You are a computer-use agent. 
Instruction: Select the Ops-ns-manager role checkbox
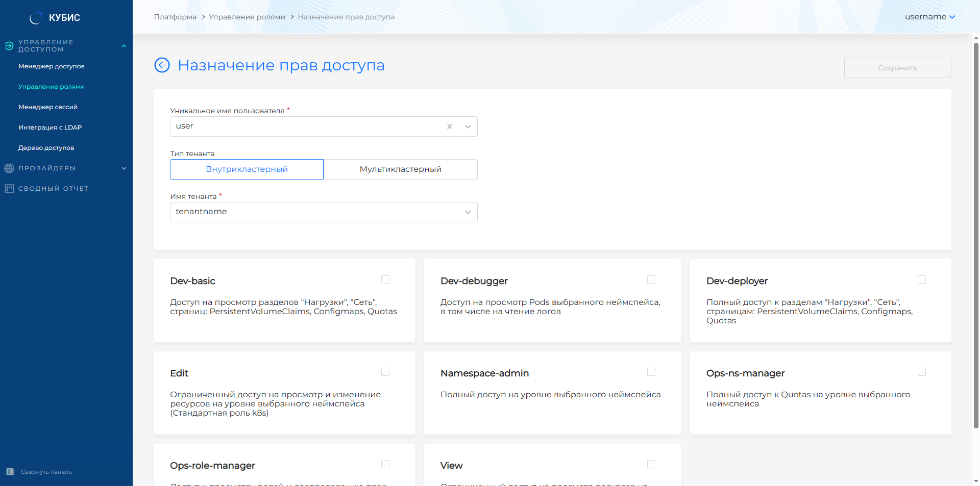pyautogui.click(x=922, y=372)
